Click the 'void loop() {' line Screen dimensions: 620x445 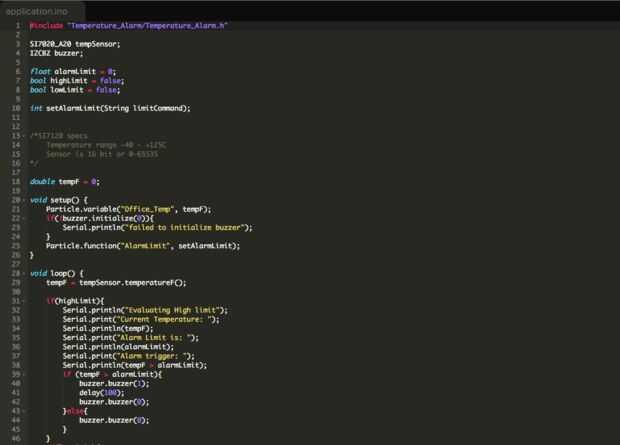click(x=57, y=273)
